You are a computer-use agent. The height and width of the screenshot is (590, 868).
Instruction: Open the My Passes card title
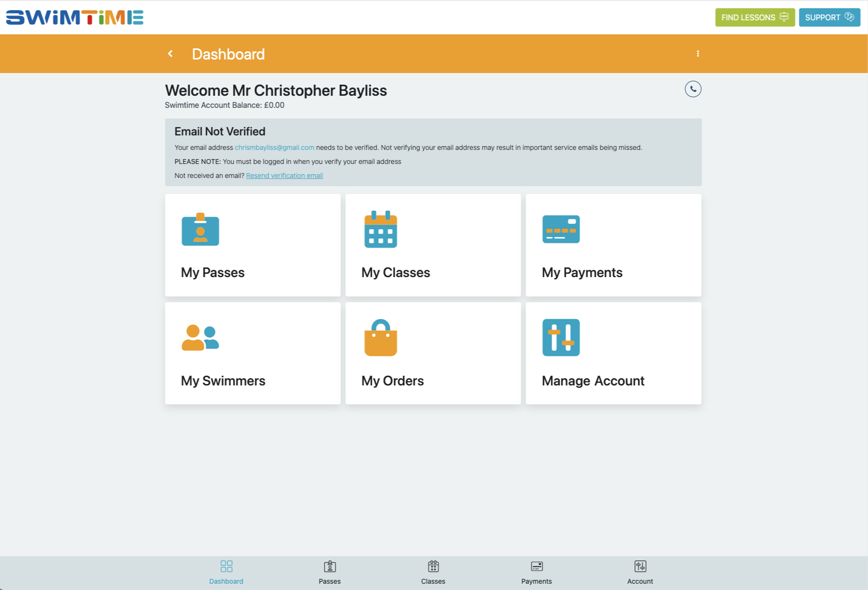click(213, 273)
